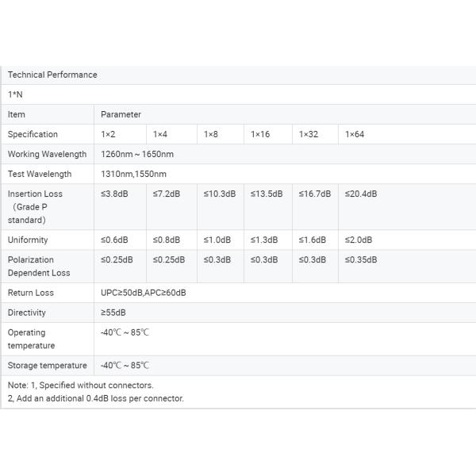This screenshot has height=476, width=476.
Task: Select the 1×64 specification cell
Action: 355,134
